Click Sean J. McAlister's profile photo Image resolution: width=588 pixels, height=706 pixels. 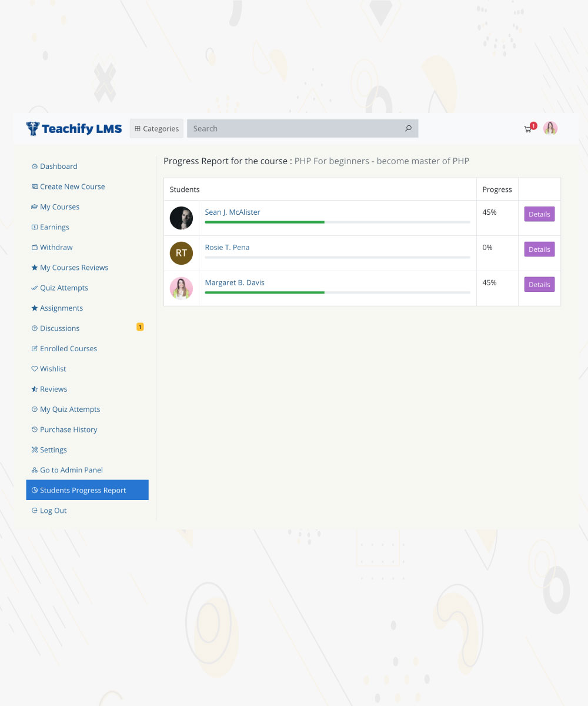(181, 218)
